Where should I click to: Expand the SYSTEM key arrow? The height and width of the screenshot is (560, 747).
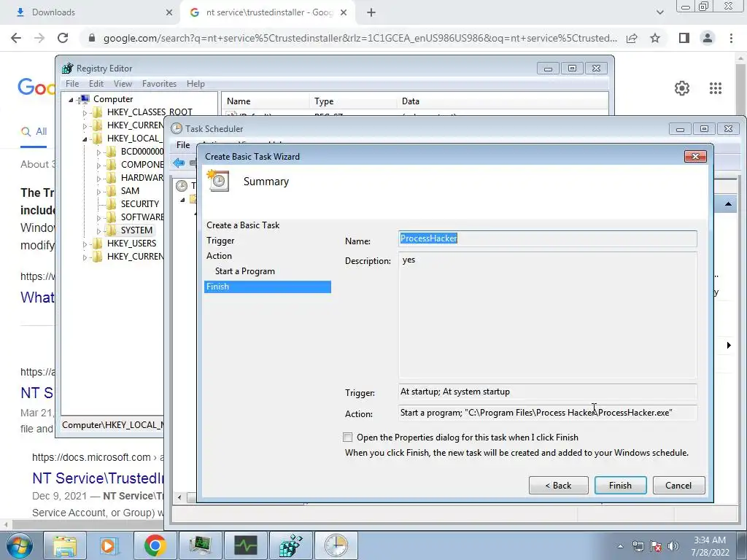coord(98,231)
